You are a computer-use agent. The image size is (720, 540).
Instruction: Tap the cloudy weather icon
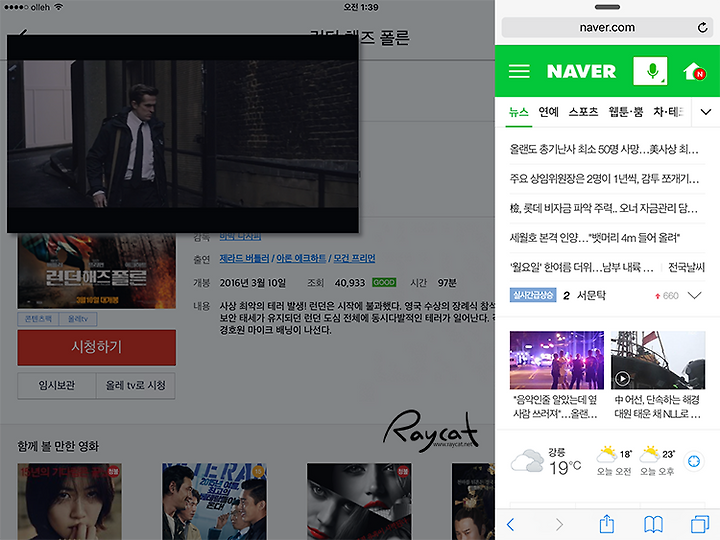tap(527, 461)
